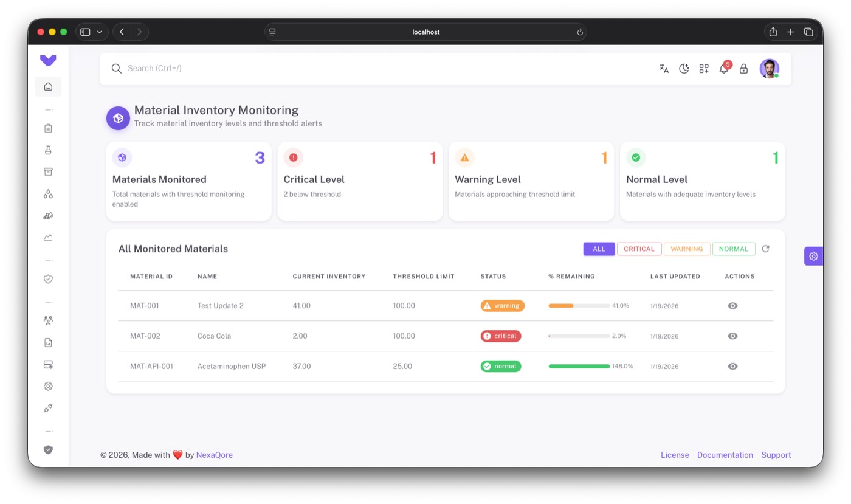Viewport: 851px width, 504px height.
Task: Toggle the browser sidebar panel button
Action: pos(85,32)
